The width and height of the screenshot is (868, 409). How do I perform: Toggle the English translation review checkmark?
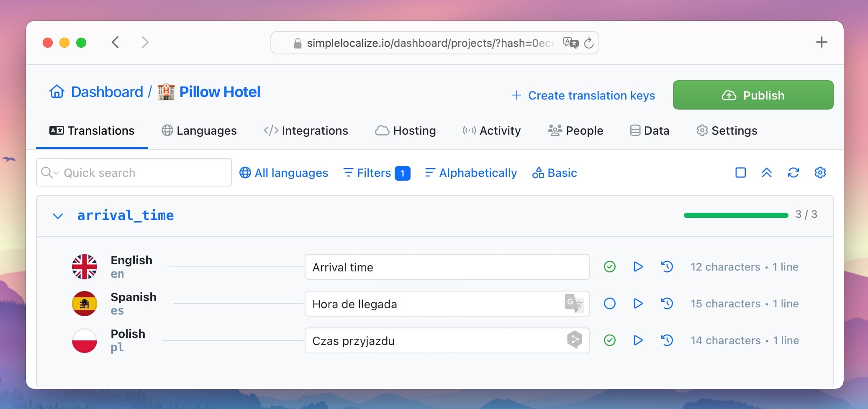pos(610,266)
